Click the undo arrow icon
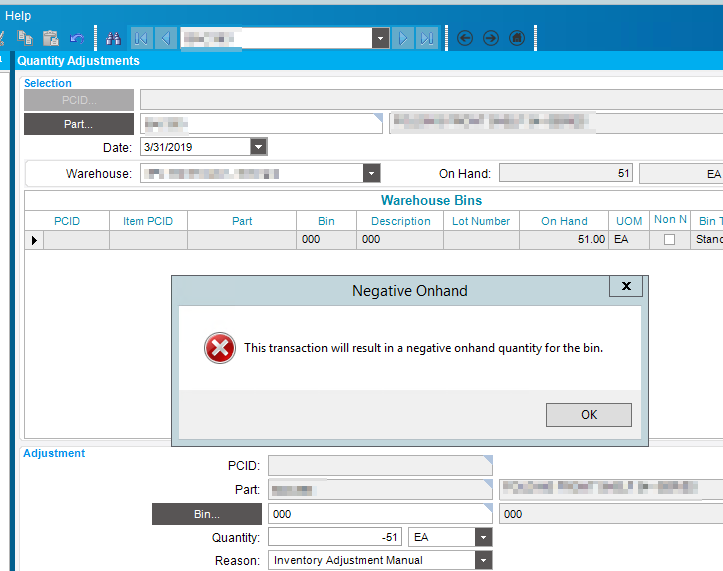The height and width of the screenshot is (571, 723). click(x=77, y=38)
